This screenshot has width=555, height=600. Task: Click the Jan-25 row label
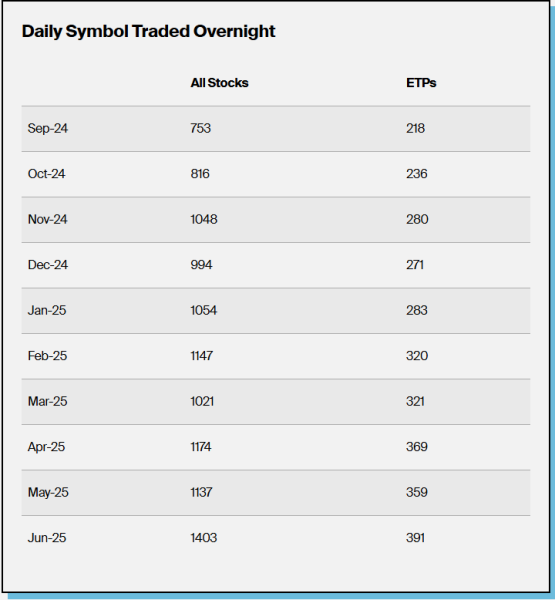(47, 310)
